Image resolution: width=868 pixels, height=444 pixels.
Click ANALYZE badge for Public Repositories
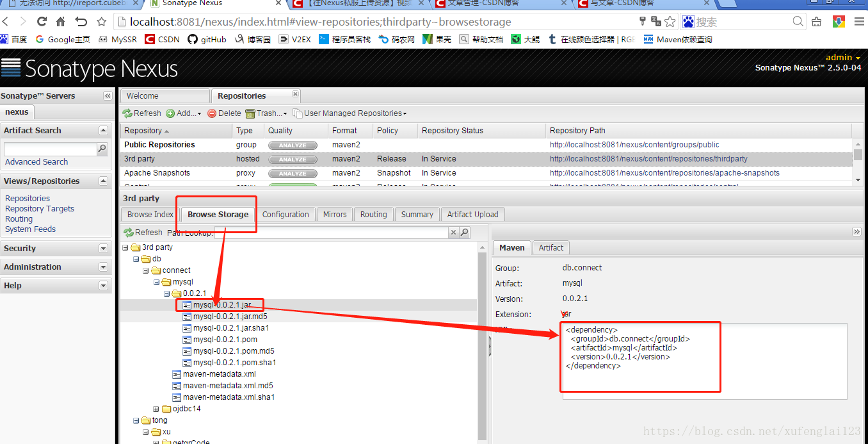pos(293,145)
